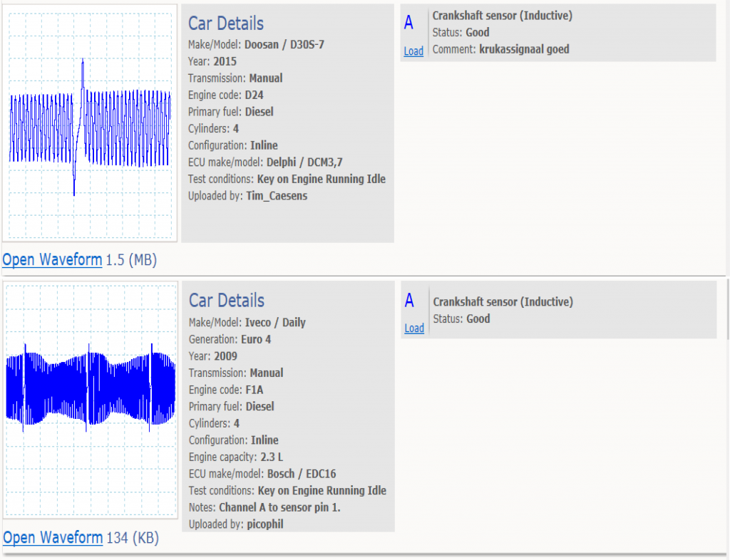Select the Doosan / D30S-7 make and model text
The height and width of the screenshot is (560, 730).
[x=284, y=44]
